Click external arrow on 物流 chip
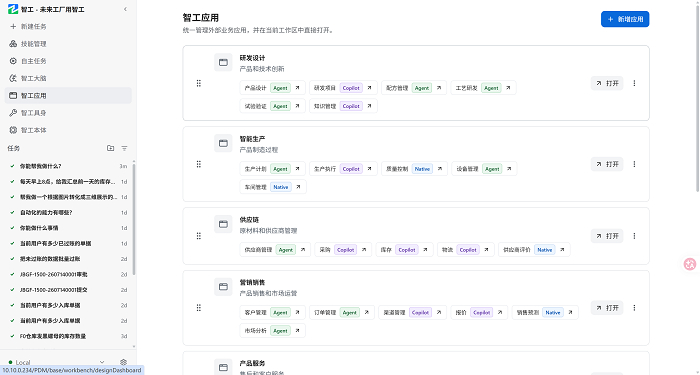700x375 pixels. click(487, 250)
